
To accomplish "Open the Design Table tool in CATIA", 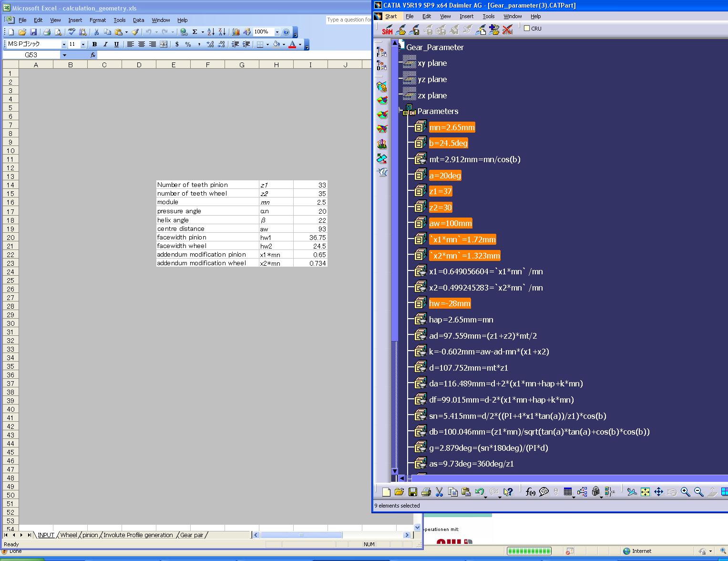I will click(x=568, y=492).
